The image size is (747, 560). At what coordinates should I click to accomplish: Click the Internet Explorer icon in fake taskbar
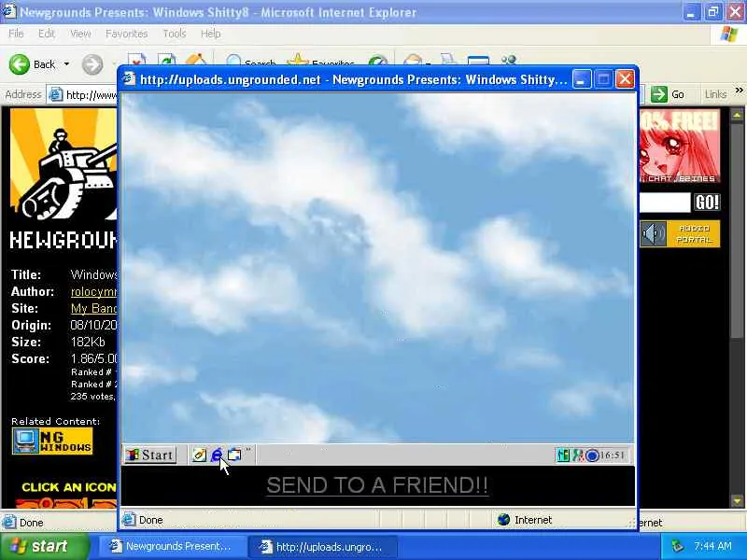217,455
